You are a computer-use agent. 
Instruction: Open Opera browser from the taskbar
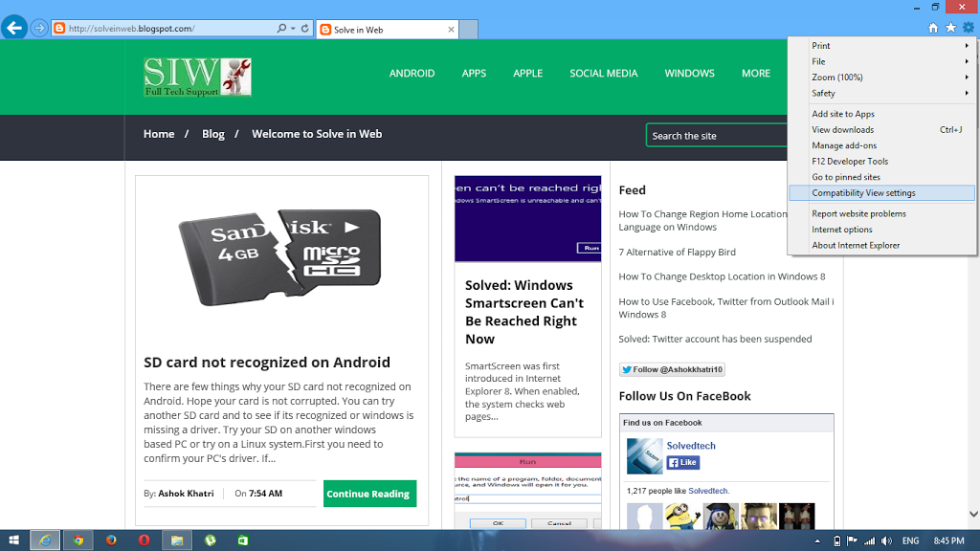click(x=144, y=540)
